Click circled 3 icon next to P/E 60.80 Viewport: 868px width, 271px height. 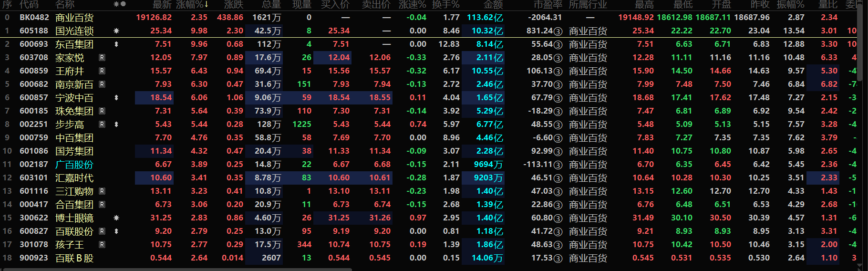click(x=558, y=218)
